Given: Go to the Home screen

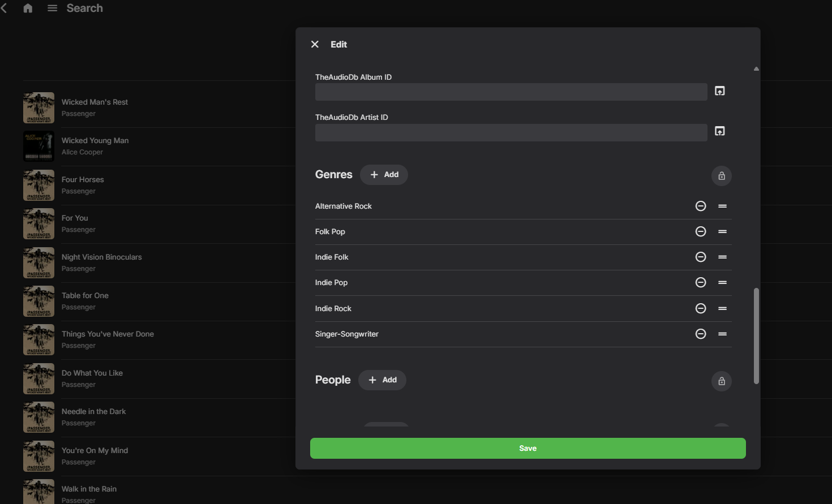Looking at the screenshot, I should pyautogui.click(x=28, y=8).
